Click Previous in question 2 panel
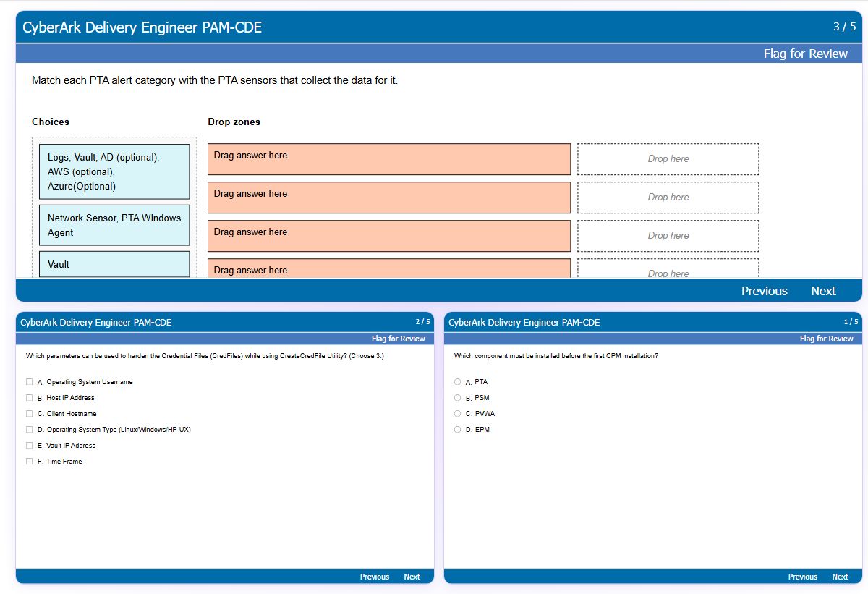Image resolution: width=868 pixels, height=594 pixels. [x=375, y=577]
